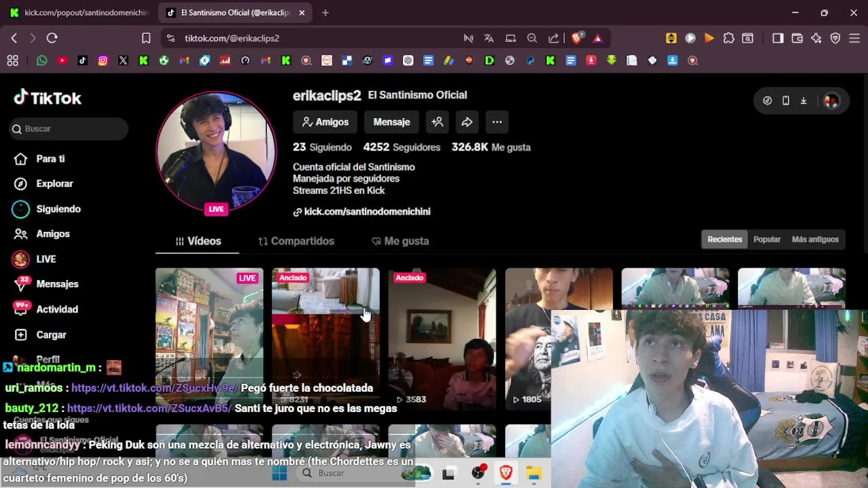Open the three-dots more options menu
The image size is (868, 488).
pos(497,122)
